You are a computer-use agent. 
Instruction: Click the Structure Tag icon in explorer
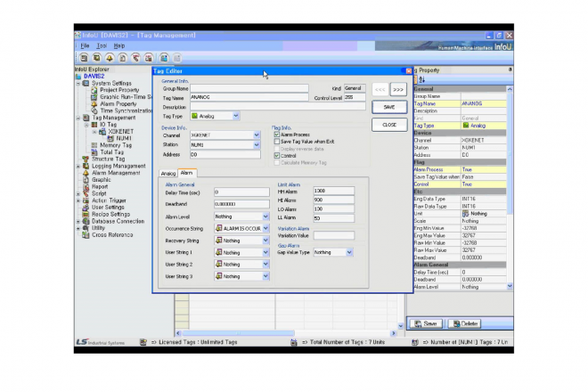(x=86, y=159)
